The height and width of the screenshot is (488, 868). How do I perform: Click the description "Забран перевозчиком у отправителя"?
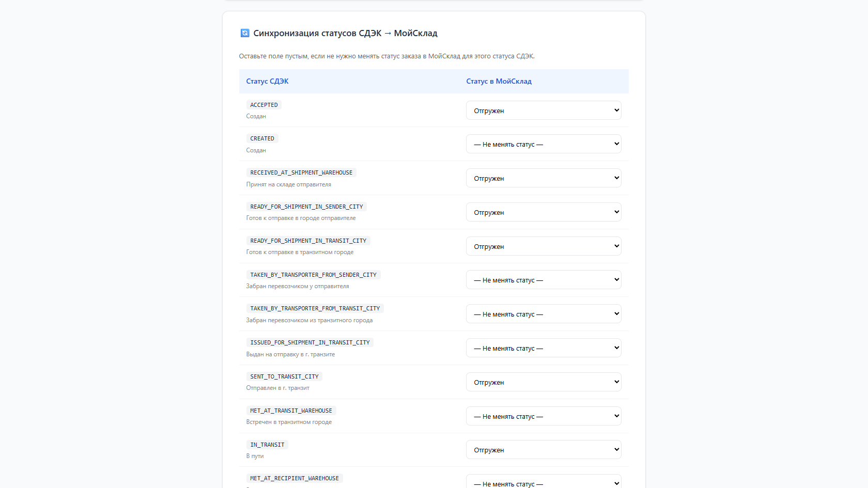pyautogui.click(x=298, y=286)
